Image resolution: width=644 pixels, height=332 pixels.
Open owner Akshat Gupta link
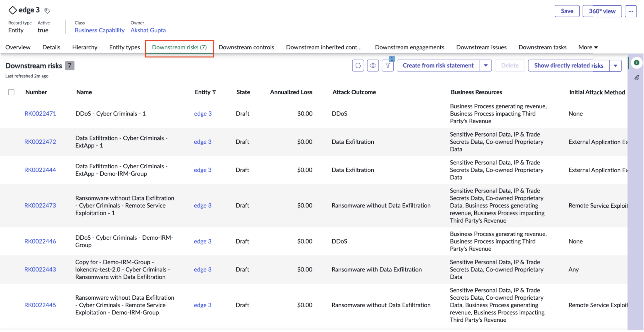tap(148, 30)
